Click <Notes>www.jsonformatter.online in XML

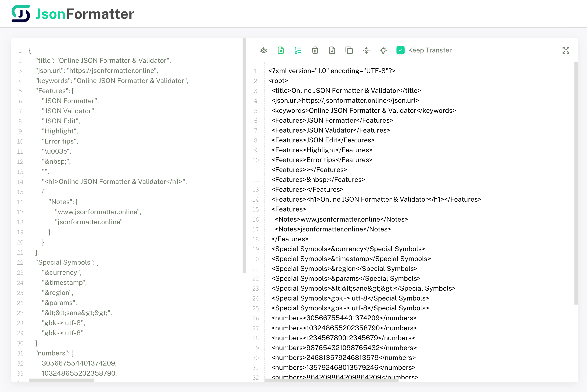pyautogui.click(x=341, y=220)
